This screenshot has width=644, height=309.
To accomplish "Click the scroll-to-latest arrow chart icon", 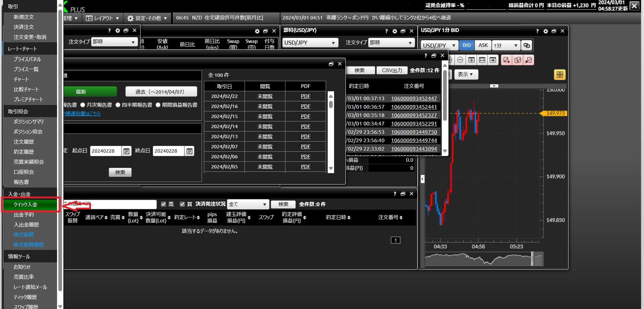I will 493,60.
